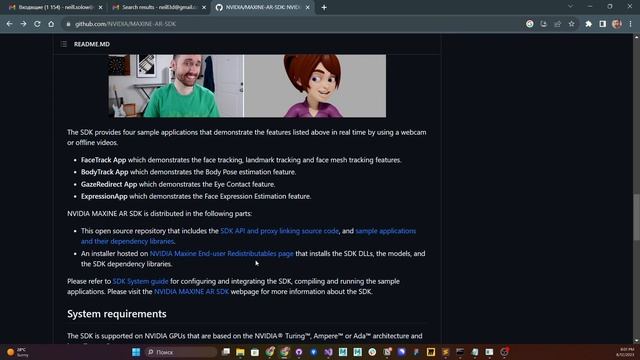640x360 pixels.
Task: Open the Chrome profile avatar
Action: (x=617, y=24)
